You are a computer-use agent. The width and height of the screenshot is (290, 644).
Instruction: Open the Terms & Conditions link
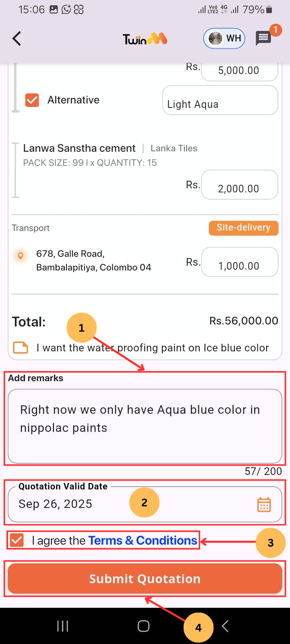coord(143,541)
